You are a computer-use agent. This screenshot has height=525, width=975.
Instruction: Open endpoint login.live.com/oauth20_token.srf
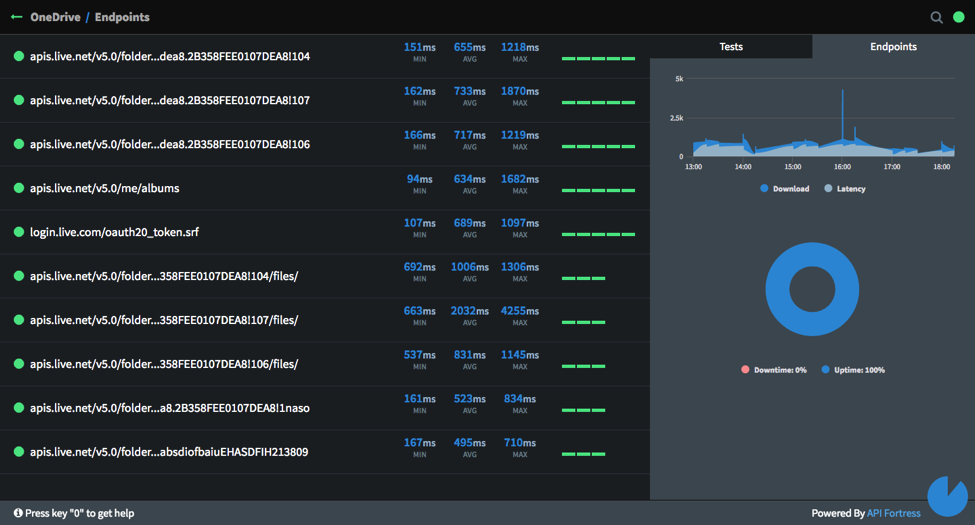pos(114,232)
